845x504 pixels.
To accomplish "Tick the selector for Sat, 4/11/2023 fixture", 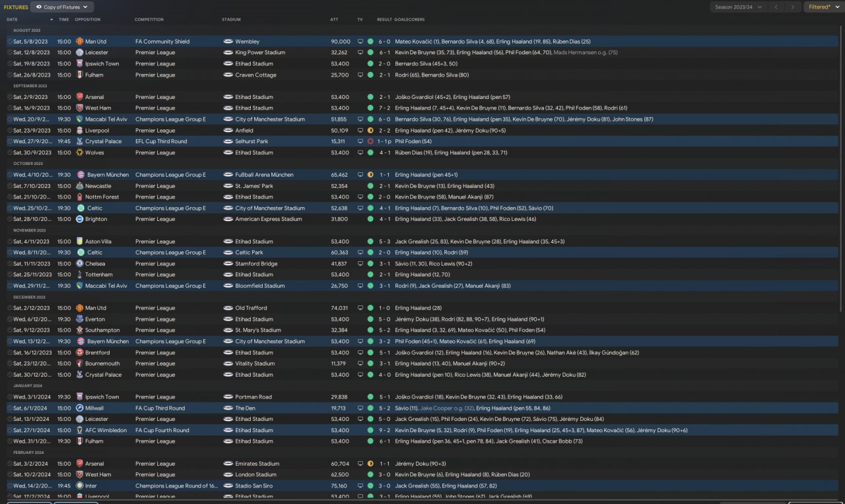I will click(9, 241).
